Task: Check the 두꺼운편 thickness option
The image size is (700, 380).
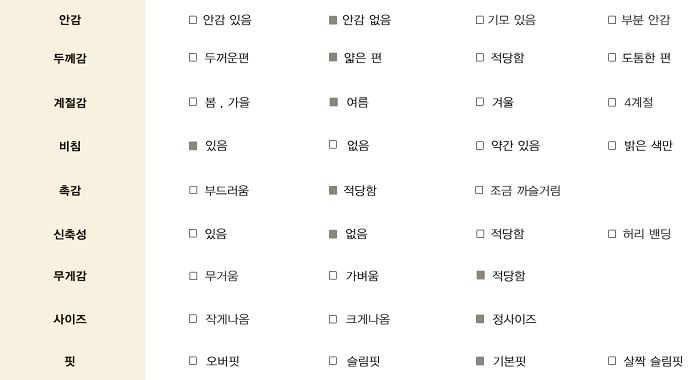Action: 193,57
